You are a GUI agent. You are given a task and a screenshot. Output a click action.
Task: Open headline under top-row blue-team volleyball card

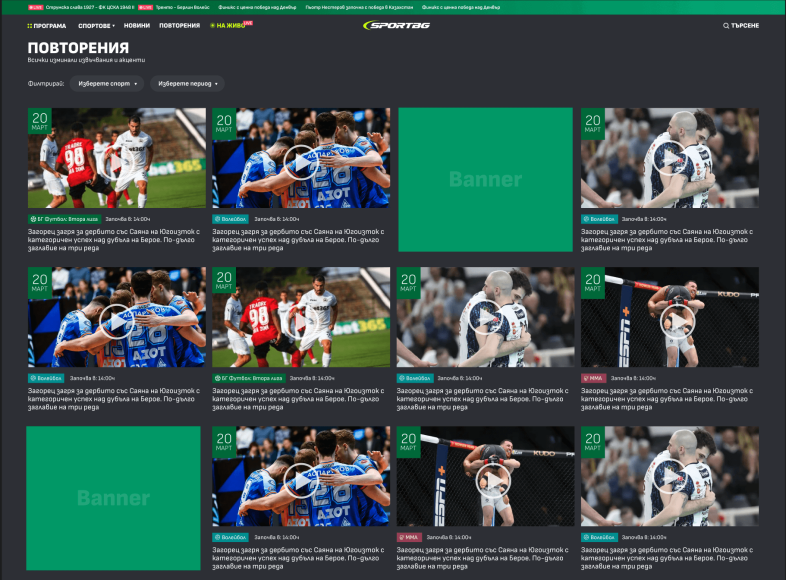pyautogui.click(x=298, y=240)
